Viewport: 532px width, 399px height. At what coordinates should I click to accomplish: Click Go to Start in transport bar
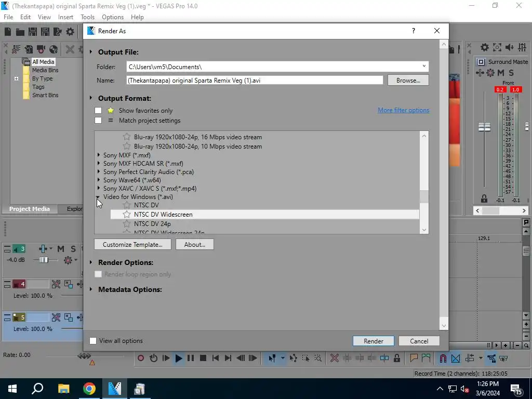216,358
